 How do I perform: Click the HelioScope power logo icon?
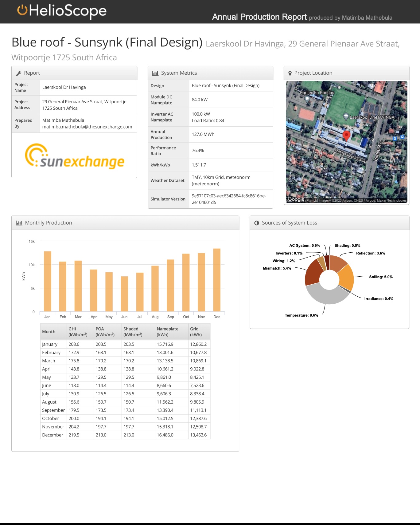(22, 10)
